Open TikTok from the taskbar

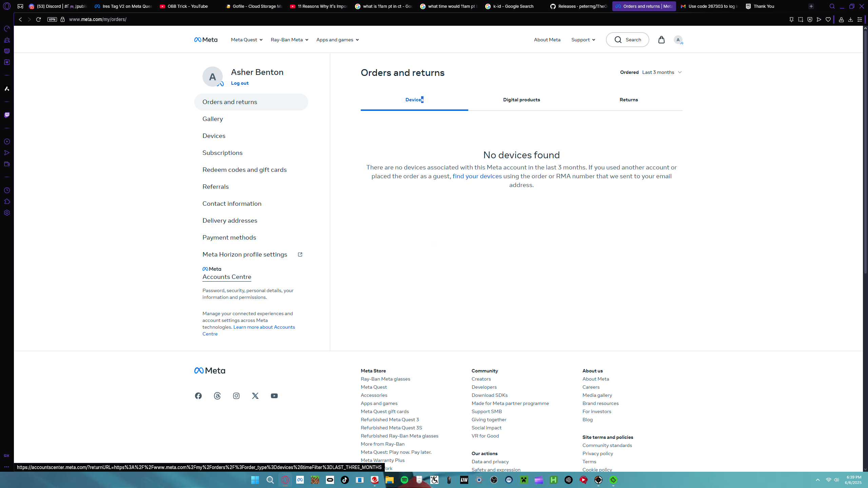point(345,480)
